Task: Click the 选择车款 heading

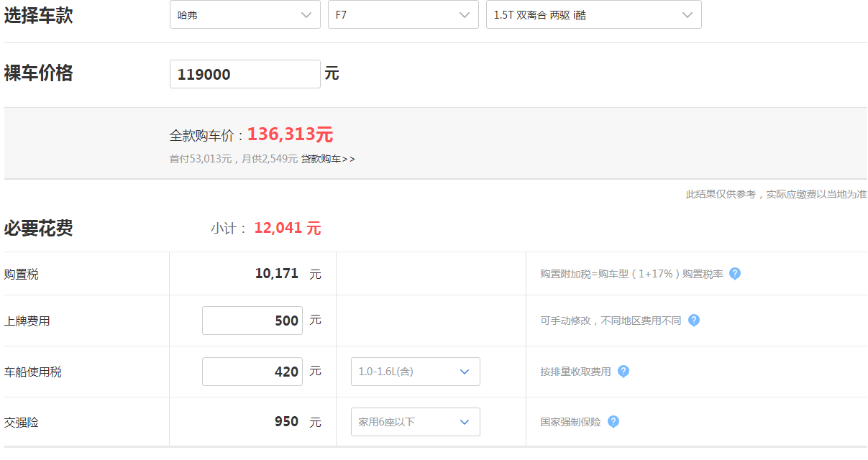Action: 39,15
